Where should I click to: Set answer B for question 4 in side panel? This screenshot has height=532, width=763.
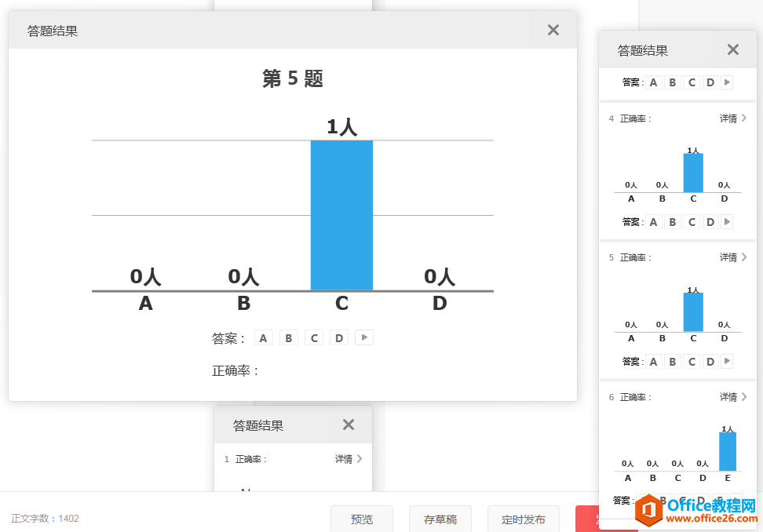pos(673,222)
